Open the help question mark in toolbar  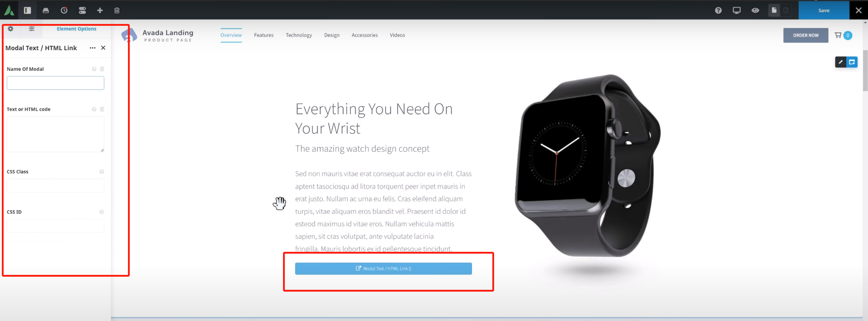click(x=718, y=10)
